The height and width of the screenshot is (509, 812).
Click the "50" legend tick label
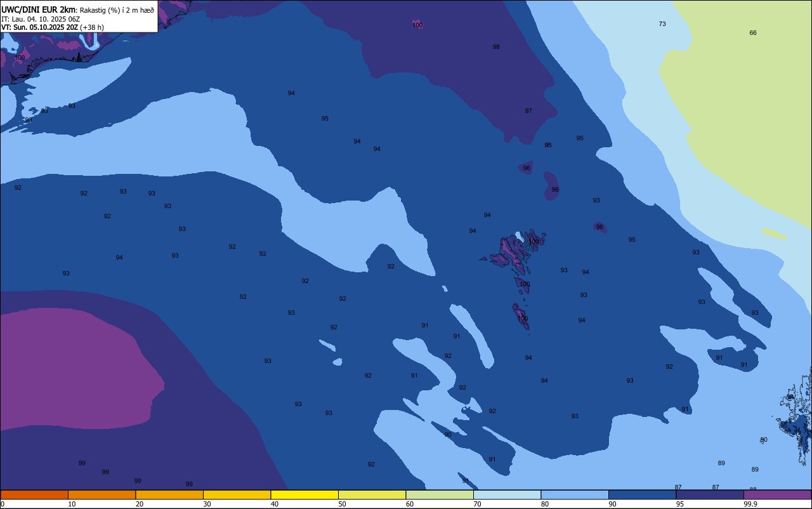tap(342, 504)
